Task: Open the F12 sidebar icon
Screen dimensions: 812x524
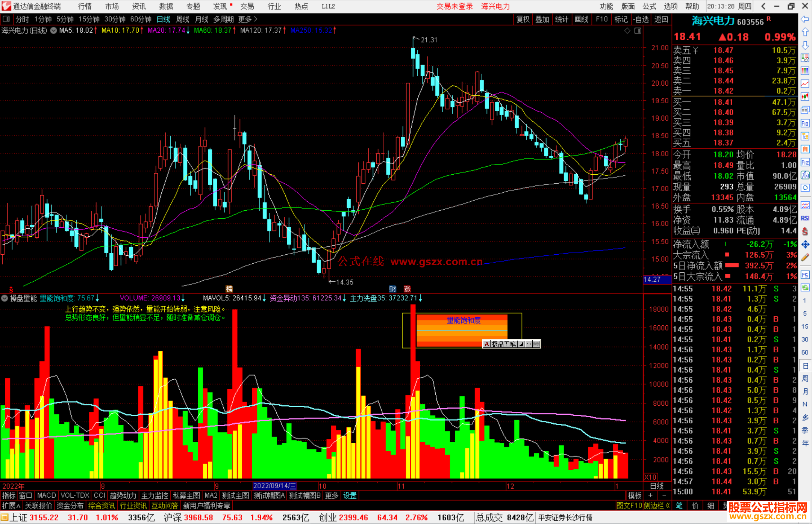Action: coord(805,163)
